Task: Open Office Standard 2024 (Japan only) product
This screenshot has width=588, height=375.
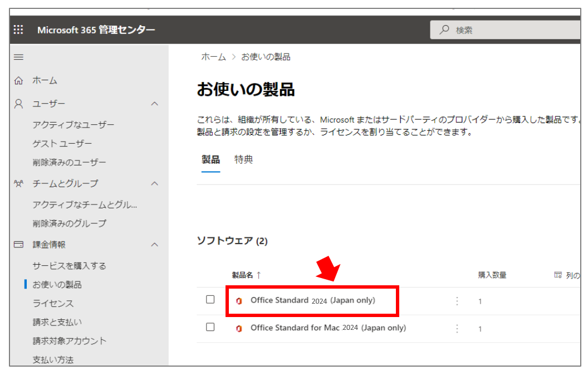Action: coord(313,300)
